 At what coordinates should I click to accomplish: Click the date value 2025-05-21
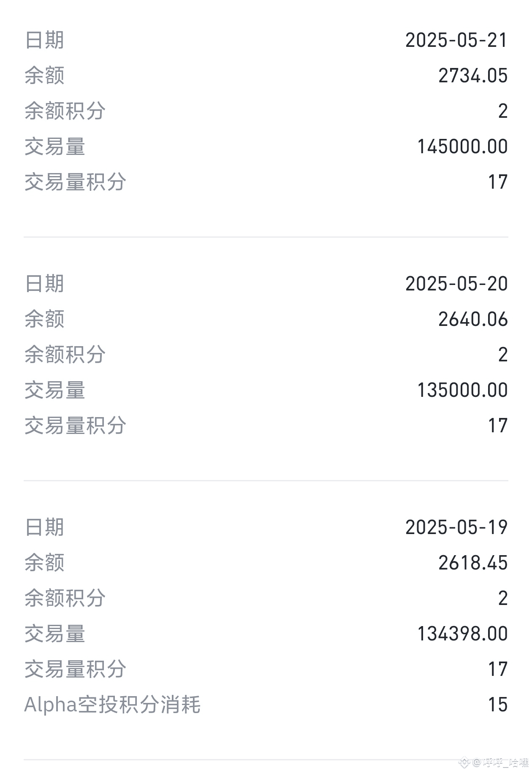456,41
